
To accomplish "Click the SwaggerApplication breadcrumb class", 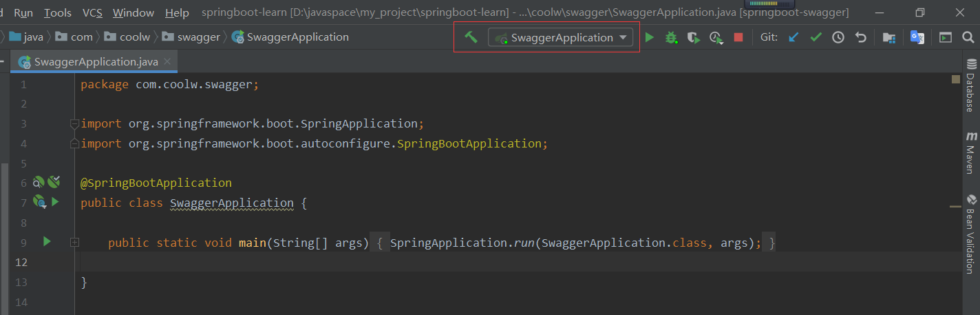I will [x=290, y=37].
